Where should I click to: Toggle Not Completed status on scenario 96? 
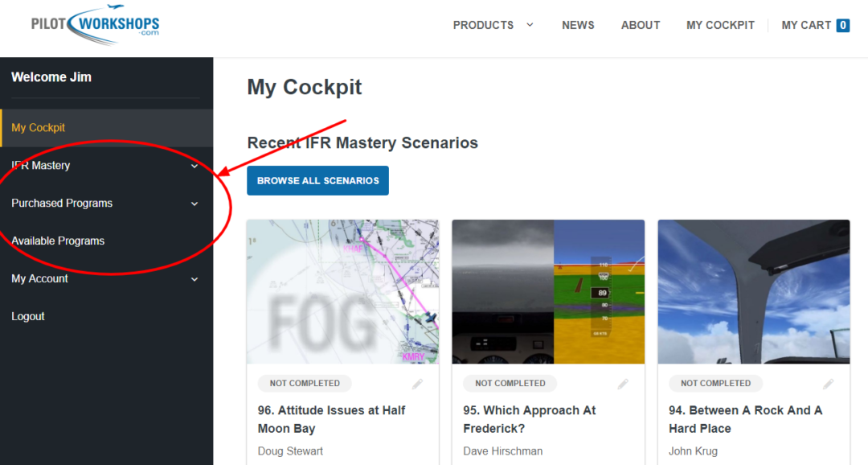click(x=305, y=384)
